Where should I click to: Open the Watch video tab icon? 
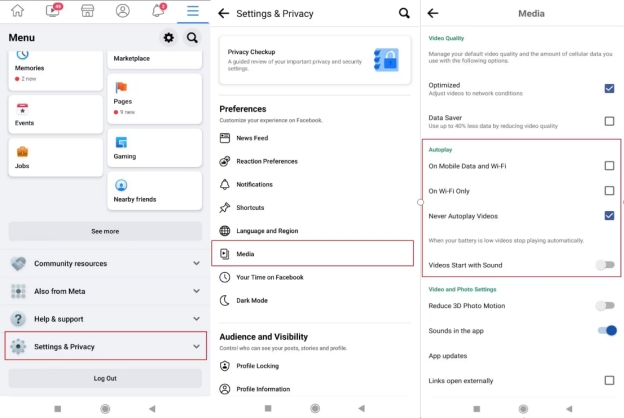[x=54, y=10]
